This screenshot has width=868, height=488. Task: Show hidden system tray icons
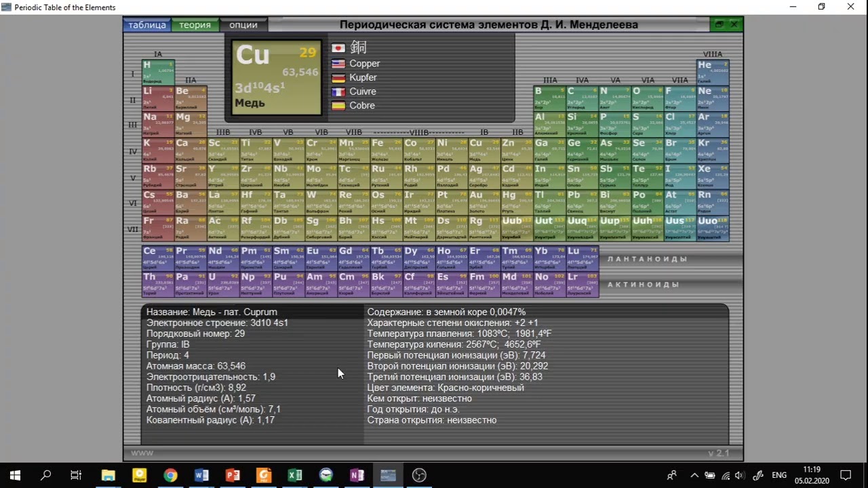click(x=694, y=475)
